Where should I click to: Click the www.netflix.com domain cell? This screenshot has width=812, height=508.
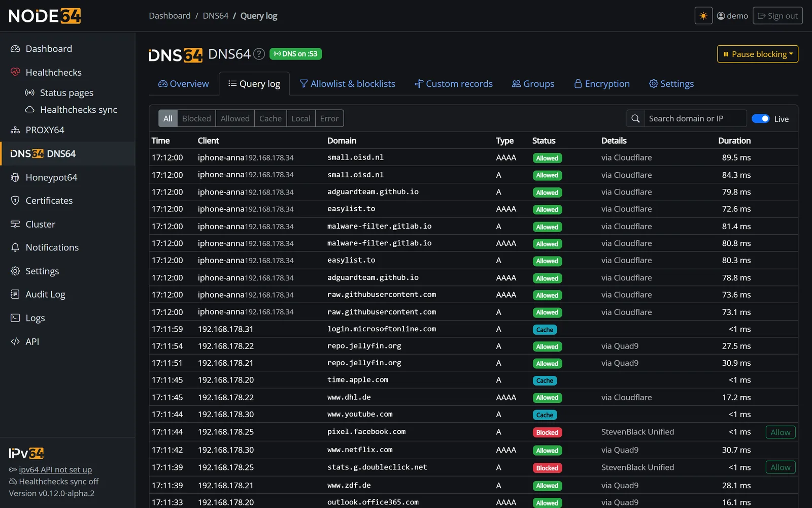coord(360,450)
